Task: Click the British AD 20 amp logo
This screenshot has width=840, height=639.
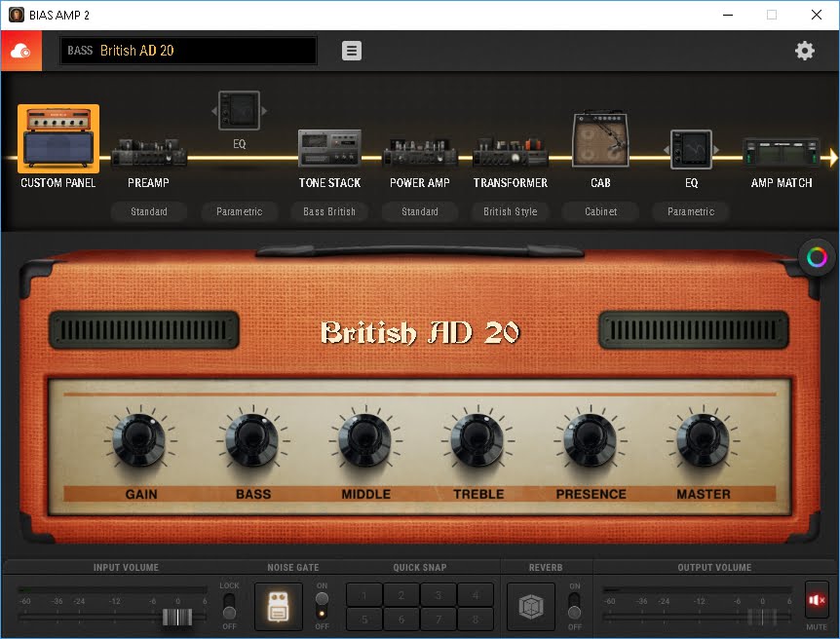Action: pyautogui.click(x=420, y=332)
